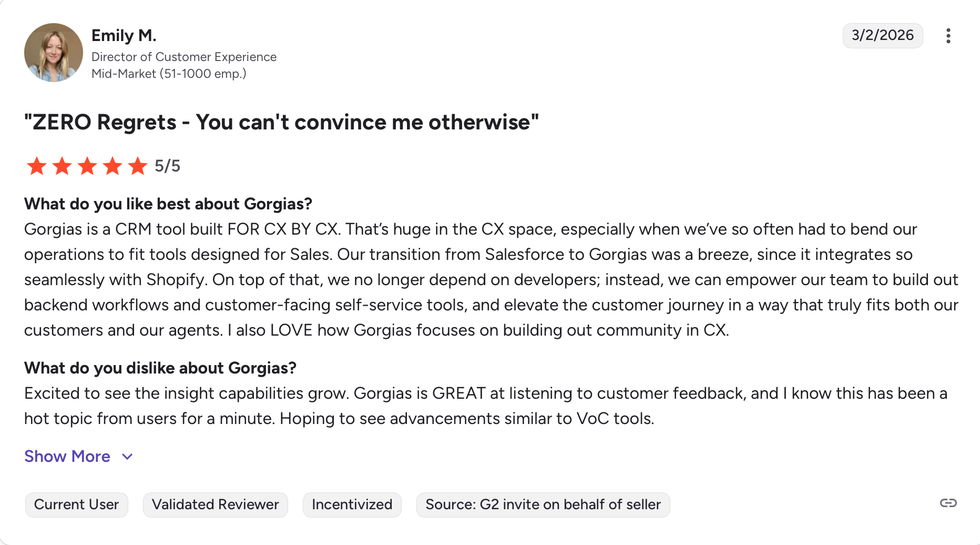Click the Incentivized badge
The image size is (980, 545).
coord(352,504)
